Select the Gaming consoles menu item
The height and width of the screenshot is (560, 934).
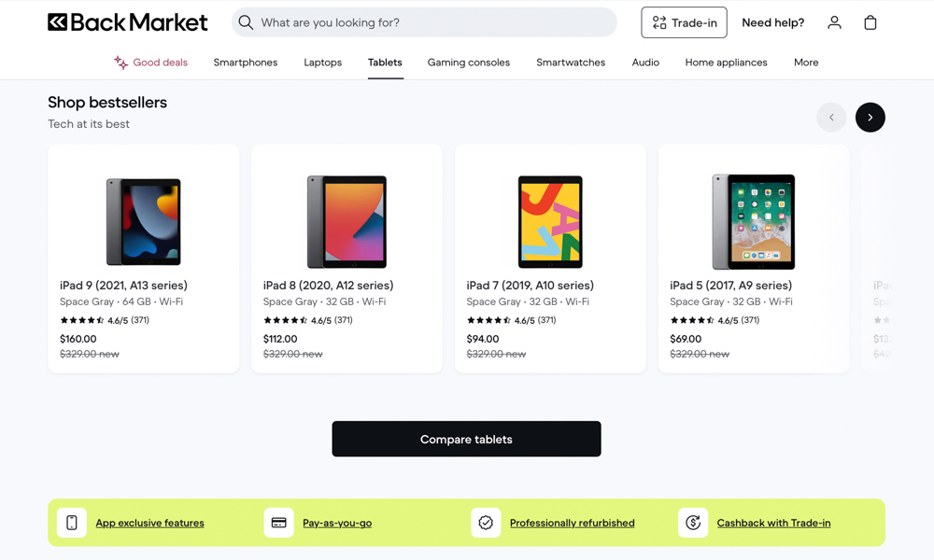(x=469, y=63)
